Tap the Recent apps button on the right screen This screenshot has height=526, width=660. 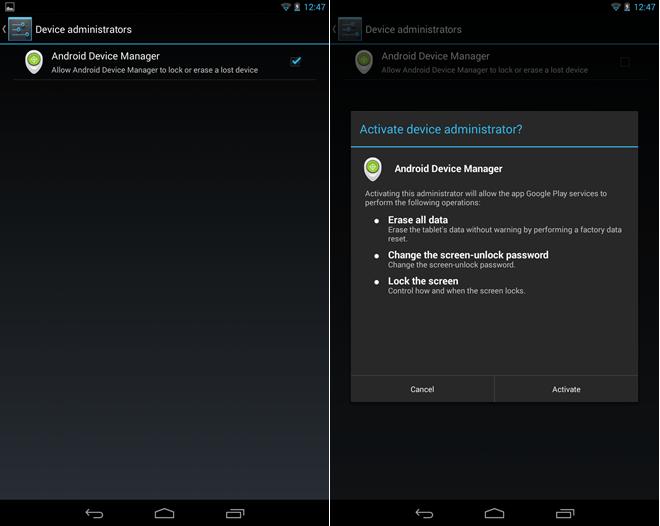565,513
